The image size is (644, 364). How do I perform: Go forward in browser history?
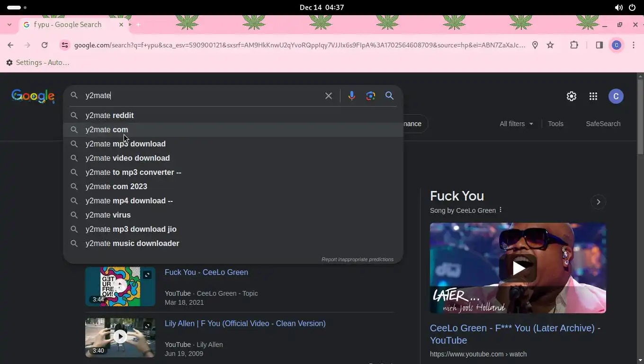tap(27, 45)
